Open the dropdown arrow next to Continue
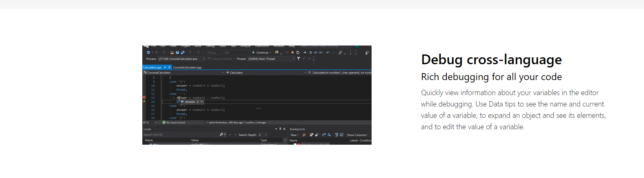Viewport: 644px width, 178px height. (x=270, y=52)
